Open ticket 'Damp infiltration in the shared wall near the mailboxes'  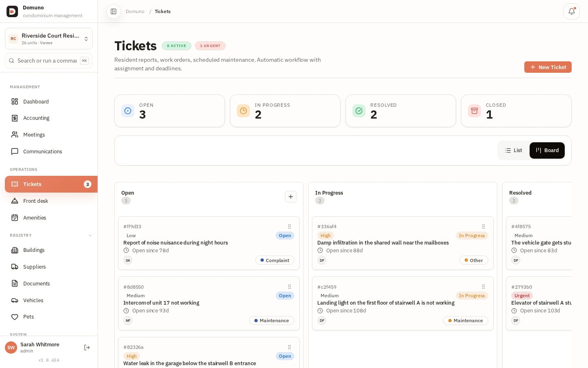coord(383,243)
